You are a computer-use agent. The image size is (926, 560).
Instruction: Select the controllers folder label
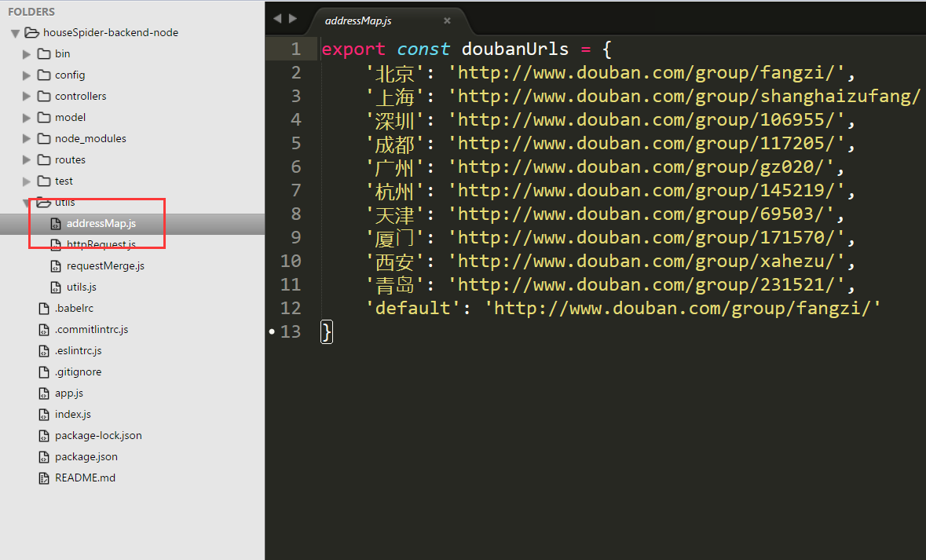pos(80,97)
